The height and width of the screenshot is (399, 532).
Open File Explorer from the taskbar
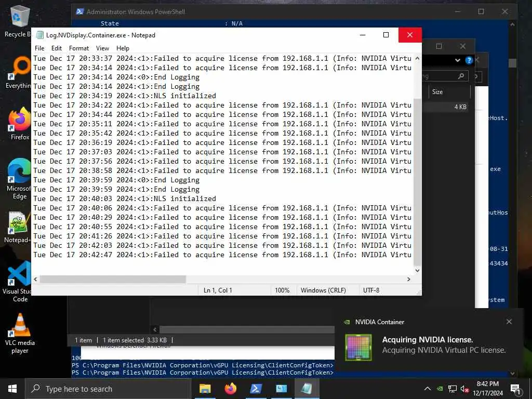[x=205, y=389]
